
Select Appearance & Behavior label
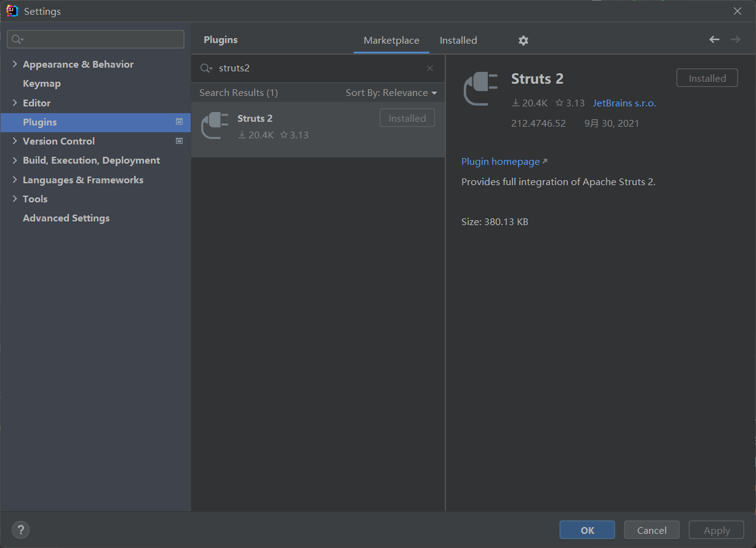pyautogui.click(x=78, y=64)
